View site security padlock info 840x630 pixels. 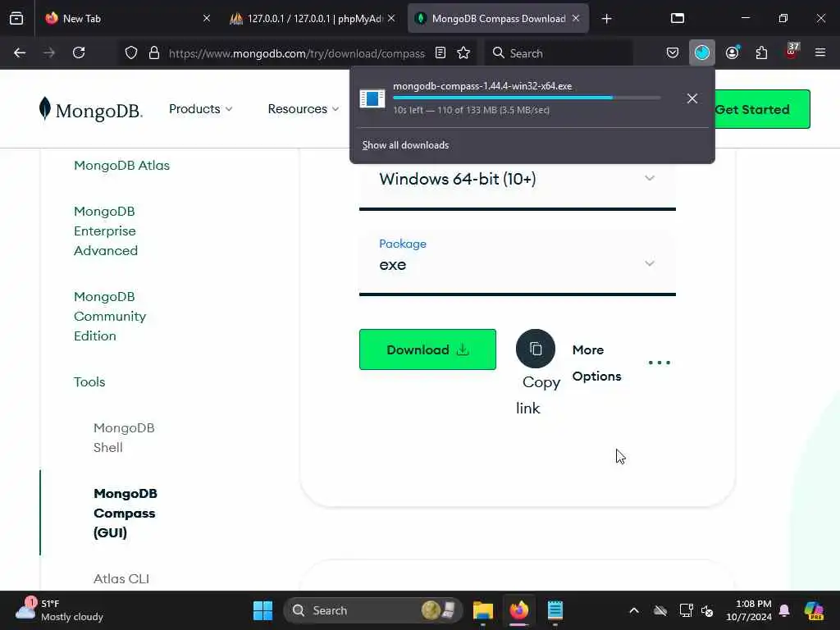[154, 52]
